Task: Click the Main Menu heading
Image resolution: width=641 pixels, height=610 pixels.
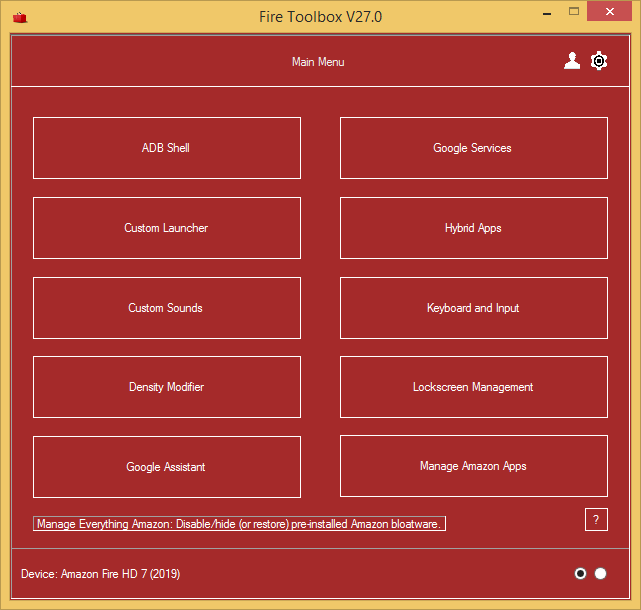Action: pos(318,62)
